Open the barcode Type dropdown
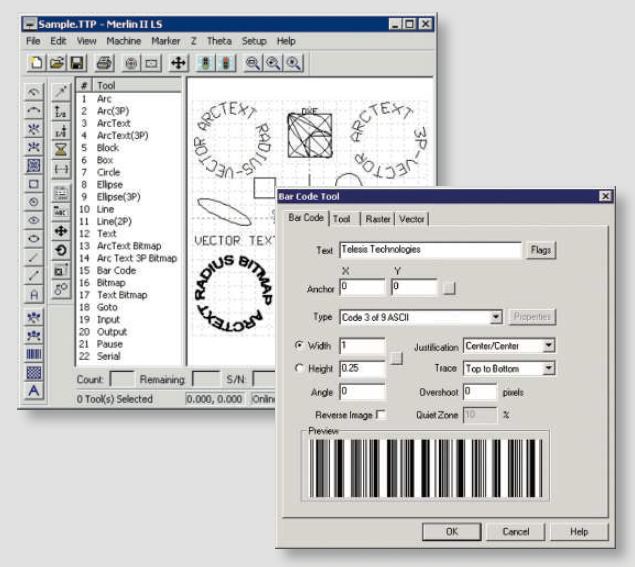Image resolution: width=635 pixels, height=567 pixels. (496, 317)
